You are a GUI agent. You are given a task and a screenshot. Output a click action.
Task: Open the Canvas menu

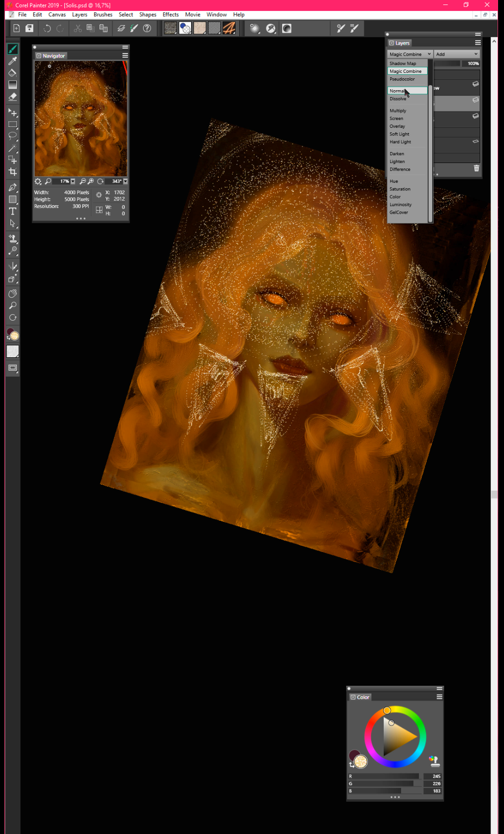coord(57,14)
